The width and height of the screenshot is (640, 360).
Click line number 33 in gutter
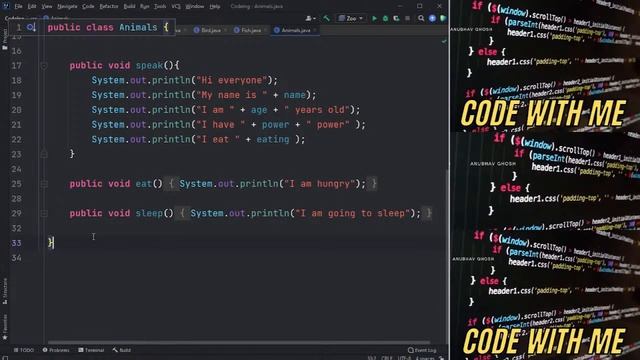[16, 243]
